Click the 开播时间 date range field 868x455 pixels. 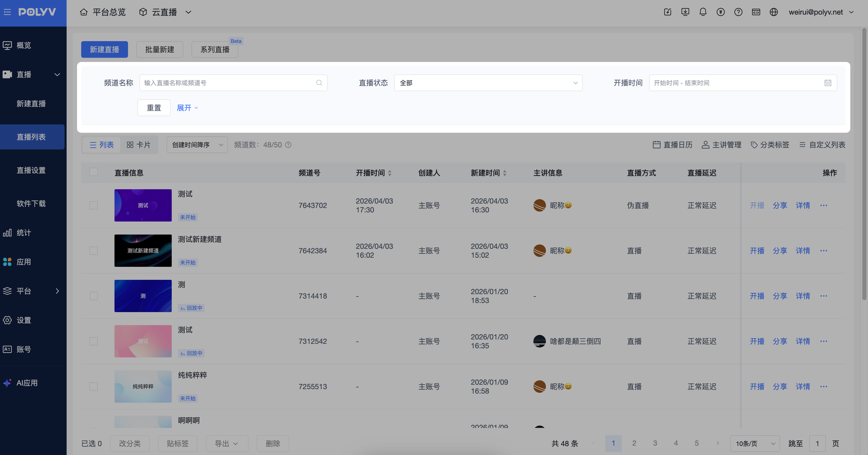743,83
